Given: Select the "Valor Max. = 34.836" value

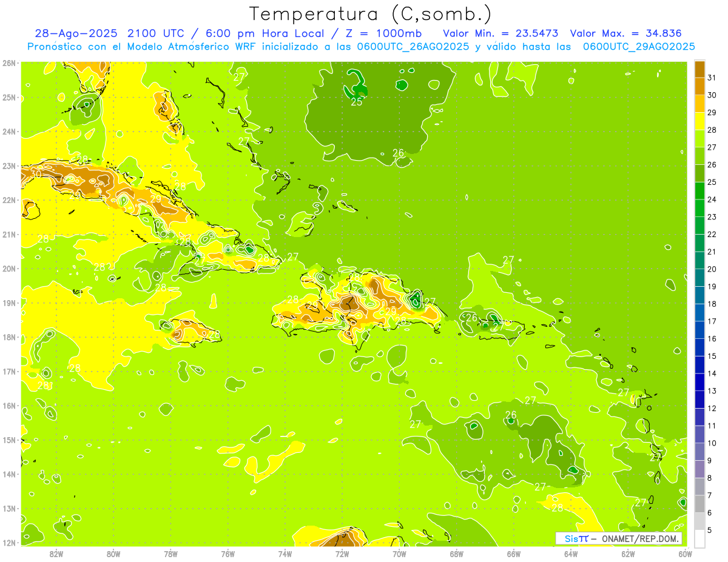Looking at the screenshot, I should coord(625,33).
